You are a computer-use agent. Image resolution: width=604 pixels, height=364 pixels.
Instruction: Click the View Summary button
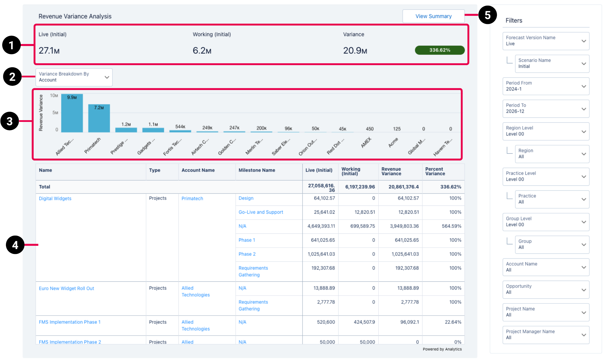[433, 16]
